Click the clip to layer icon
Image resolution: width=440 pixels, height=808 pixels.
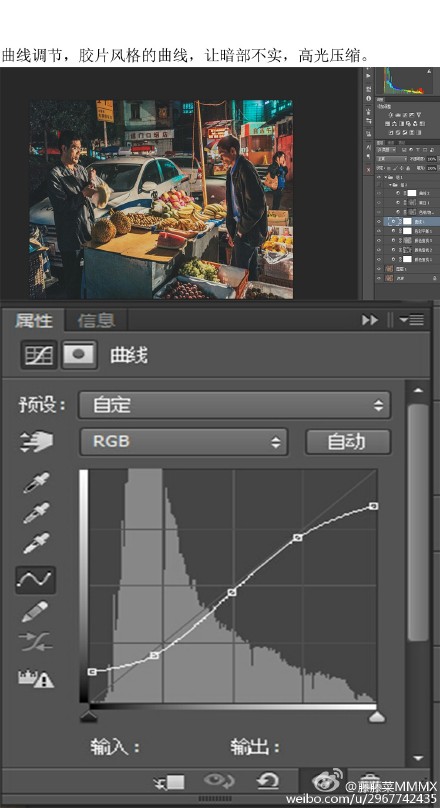coord(170,782)
